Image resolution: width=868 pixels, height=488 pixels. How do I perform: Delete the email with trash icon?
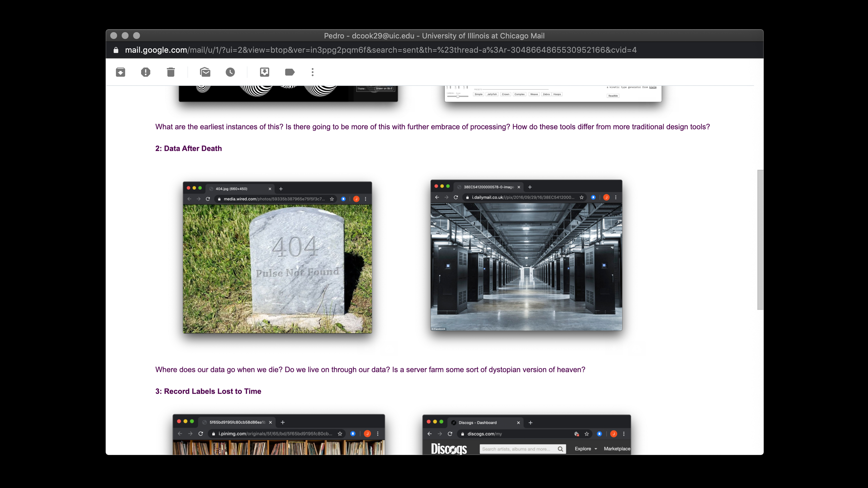[x=171, y=72]
